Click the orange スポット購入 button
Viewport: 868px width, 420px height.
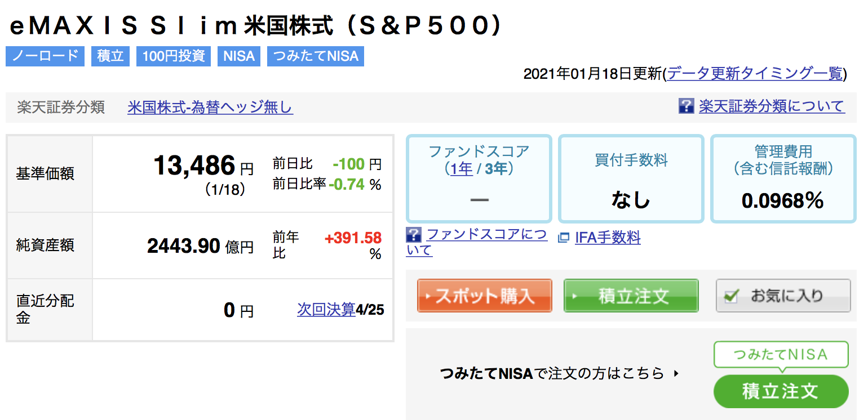tap(484, 296)
